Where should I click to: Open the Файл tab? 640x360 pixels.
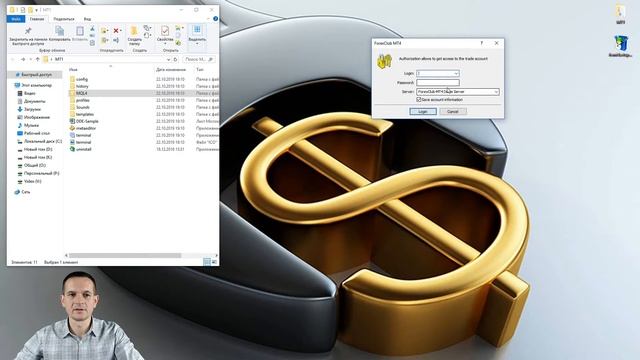click(x=16, y=19)
